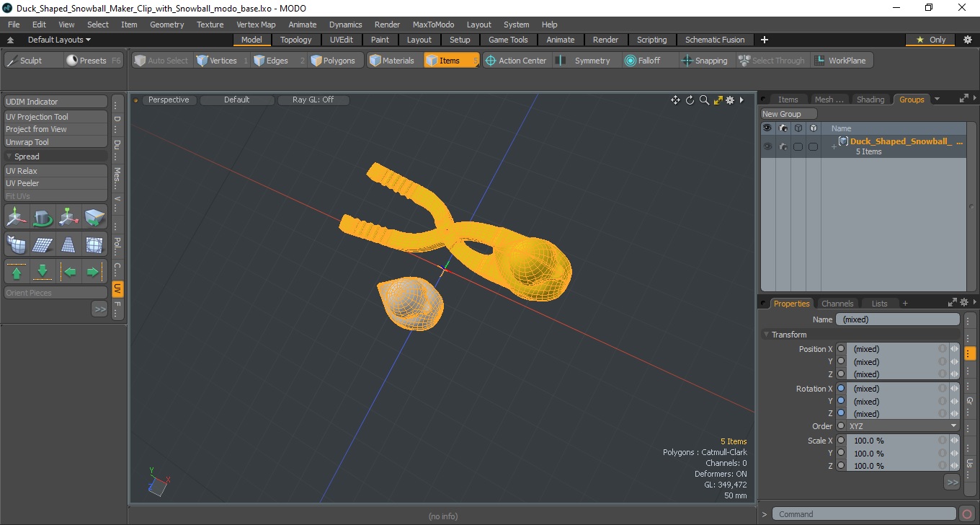Viewport: 980px width, 525px height.
Task: Click the Name field showing (mixed)
Action: [x=898, y=319]
